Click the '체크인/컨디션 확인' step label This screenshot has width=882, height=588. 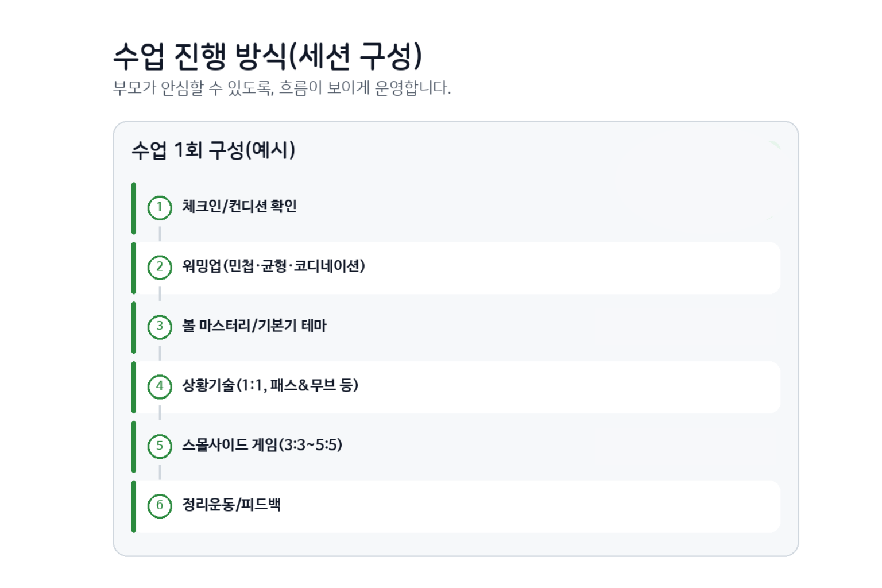pyautogui.click(x=239, y=206)
